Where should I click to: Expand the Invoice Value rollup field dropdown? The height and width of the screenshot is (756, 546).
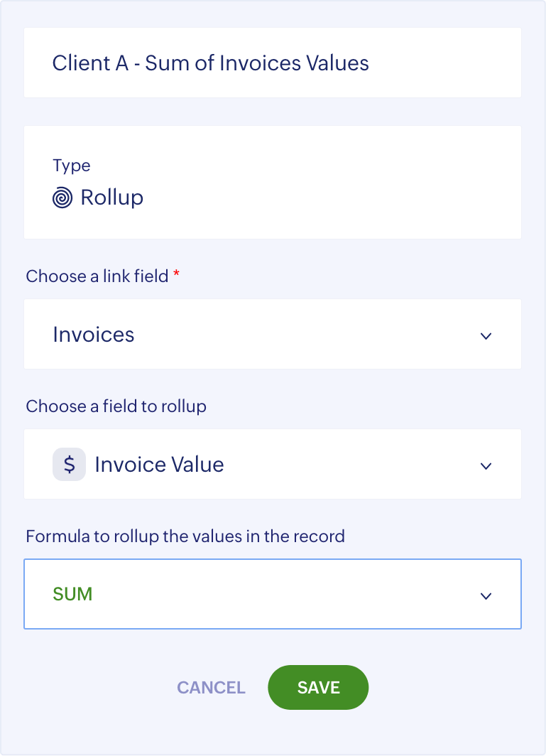click(273, 464)
